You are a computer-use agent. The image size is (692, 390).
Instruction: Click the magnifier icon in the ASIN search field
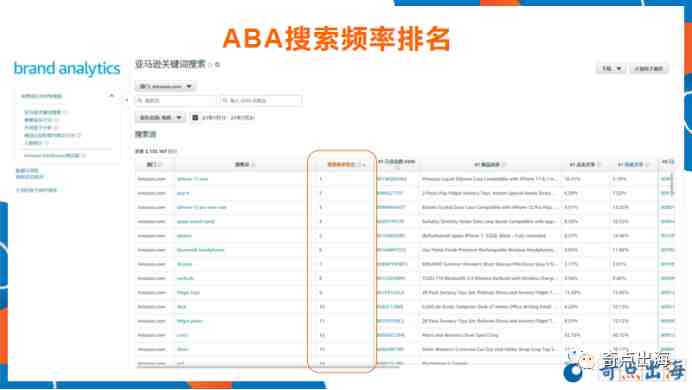(x=225, y=101)
